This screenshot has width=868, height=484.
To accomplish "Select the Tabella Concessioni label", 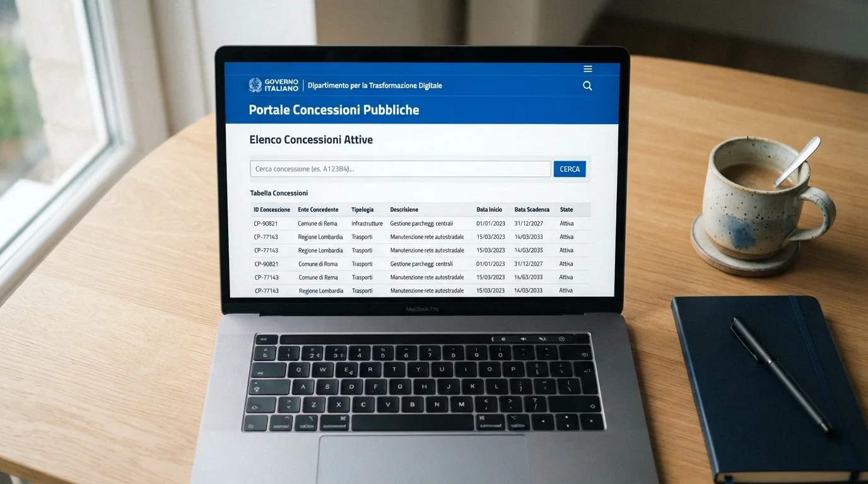I will pyautogui.click(x=279, y=193).
